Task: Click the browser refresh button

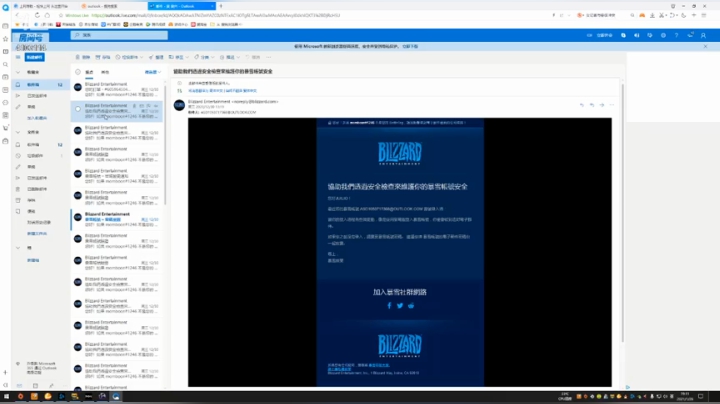Action: pyautogui.click(x=37, y=15)
